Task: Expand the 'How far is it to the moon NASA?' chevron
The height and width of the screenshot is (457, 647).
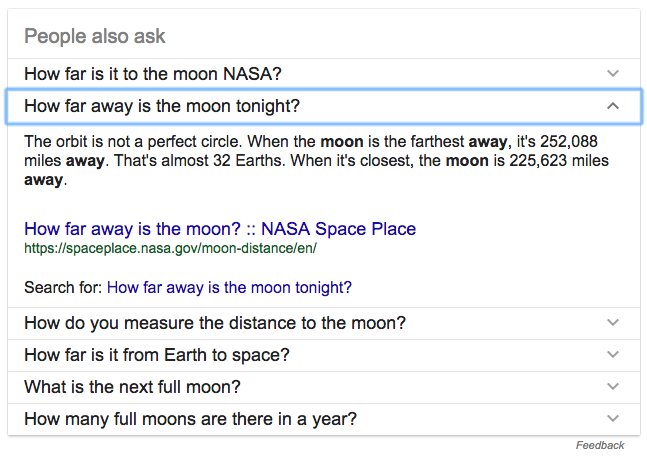Action: 613,73
